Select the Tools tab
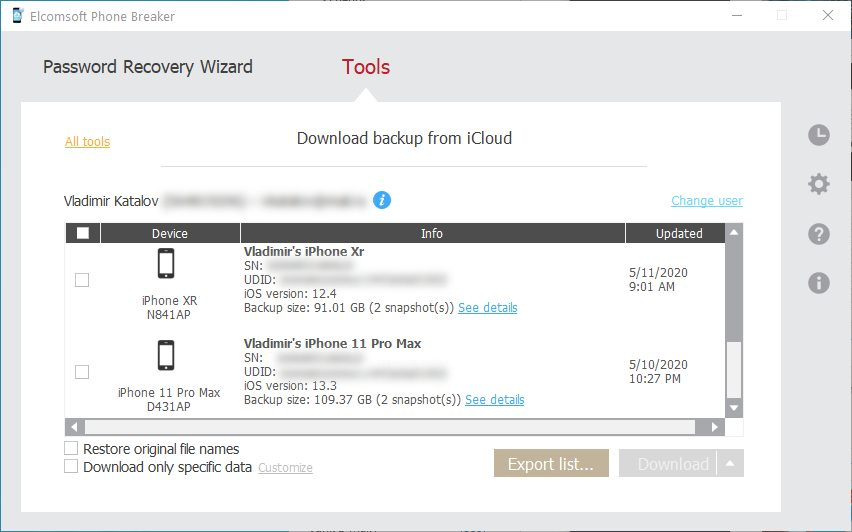 click(x=366, y=67)
